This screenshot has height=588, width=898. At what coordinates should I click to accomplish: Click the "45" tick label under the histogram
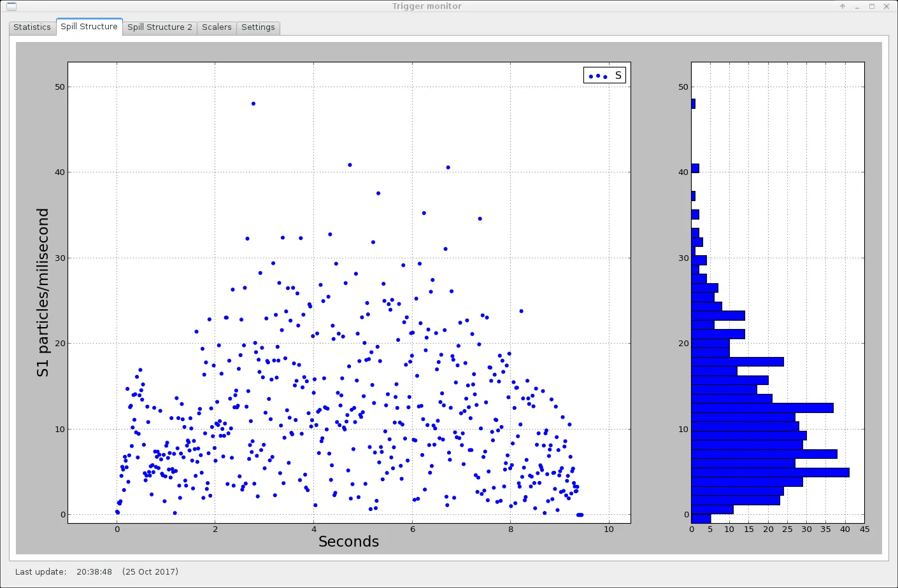864,529
